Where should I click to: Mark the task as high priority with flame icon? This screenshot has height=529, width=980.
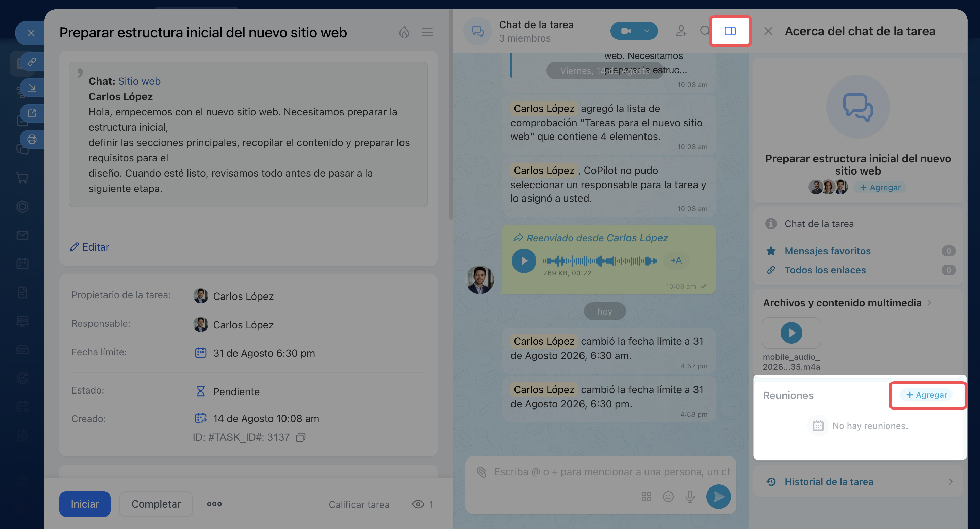(404, 32)
